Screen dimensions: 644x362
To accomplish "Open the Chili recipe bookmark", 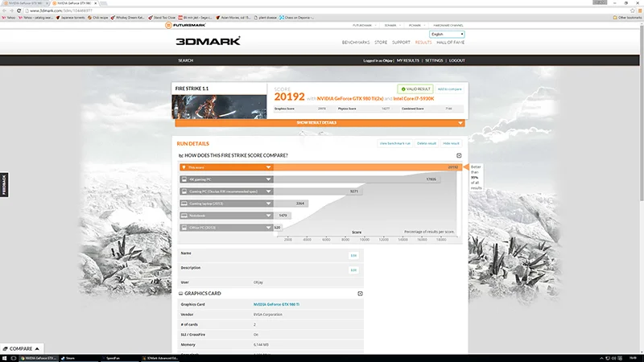I will point(97,18).
